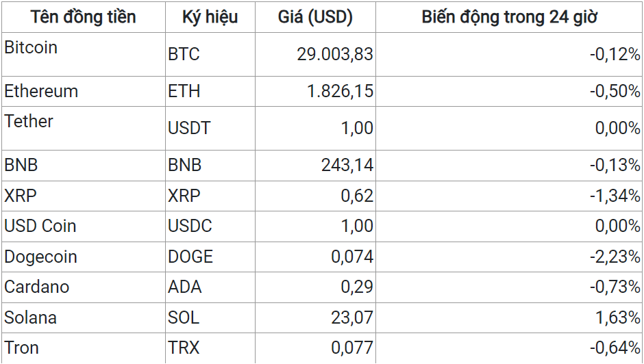This screenshot has width=644, height=364.
Task: Click Bitcoin price 29.003,83
Action: (x=335, y=54)
